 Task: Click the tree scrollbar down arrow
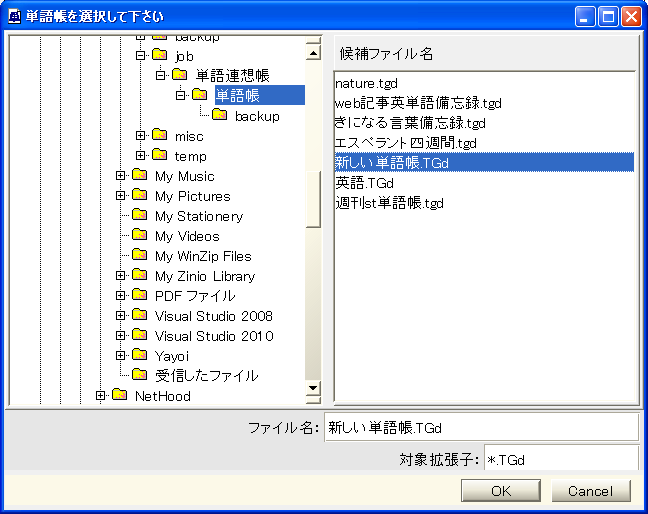point(313,388)
